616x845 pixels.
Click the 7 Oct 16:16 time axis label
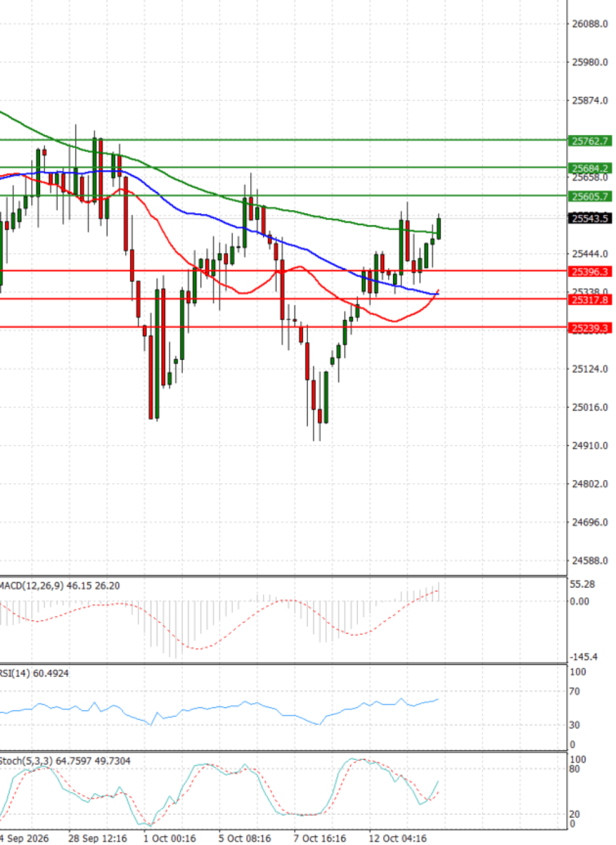click(x=320, y=838)
